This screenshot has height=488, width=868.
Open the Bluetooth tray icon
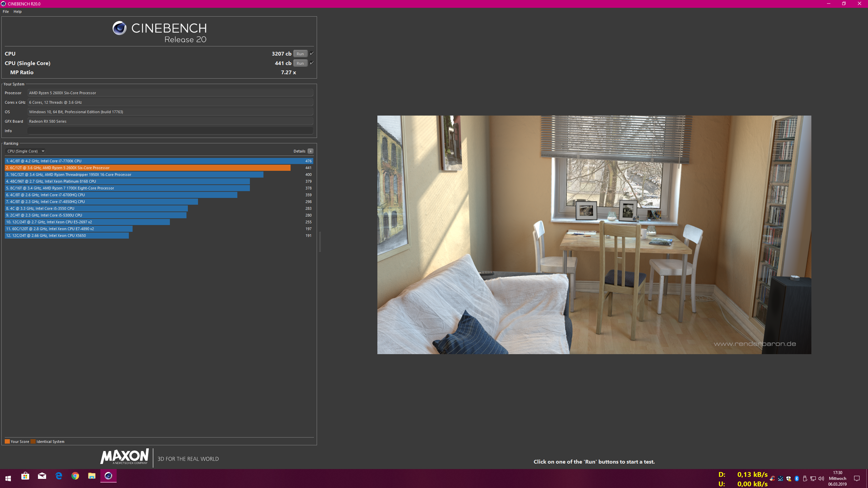(x=796, y=479)
